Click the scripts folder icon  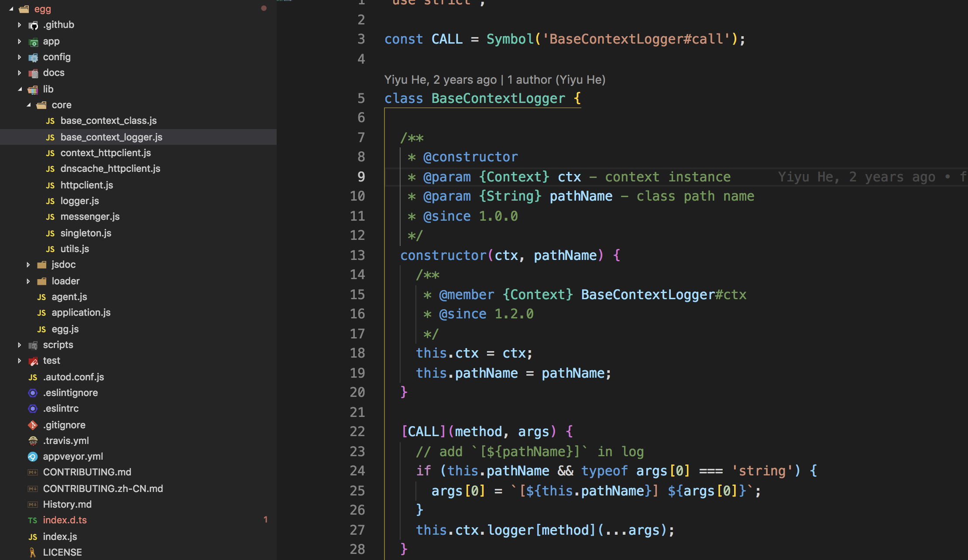(33, 345)
